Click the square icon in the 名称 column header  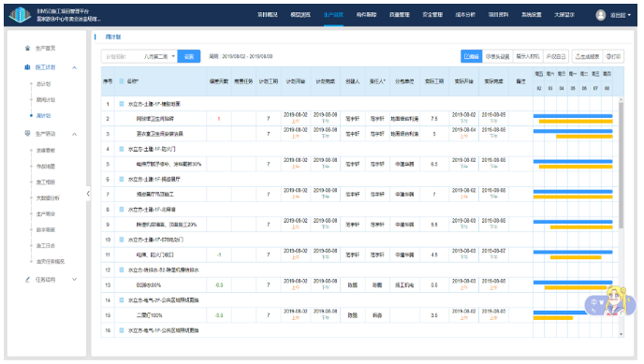122,81
